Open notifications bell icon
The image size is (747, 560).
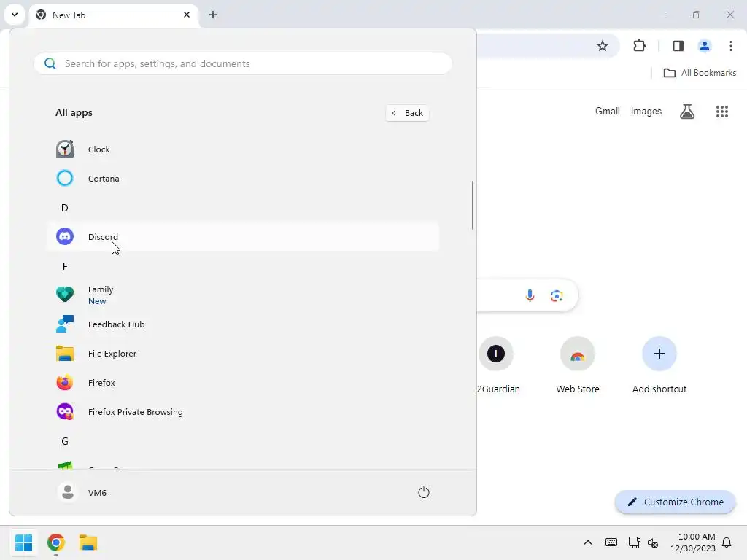pos(727,542)
